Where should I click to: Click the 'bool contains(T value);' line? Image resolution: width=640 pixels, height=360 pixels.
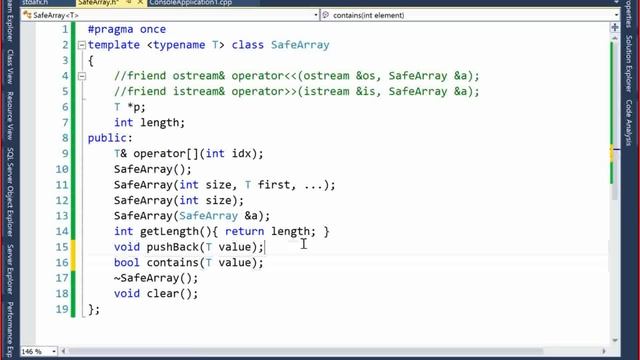189,262
